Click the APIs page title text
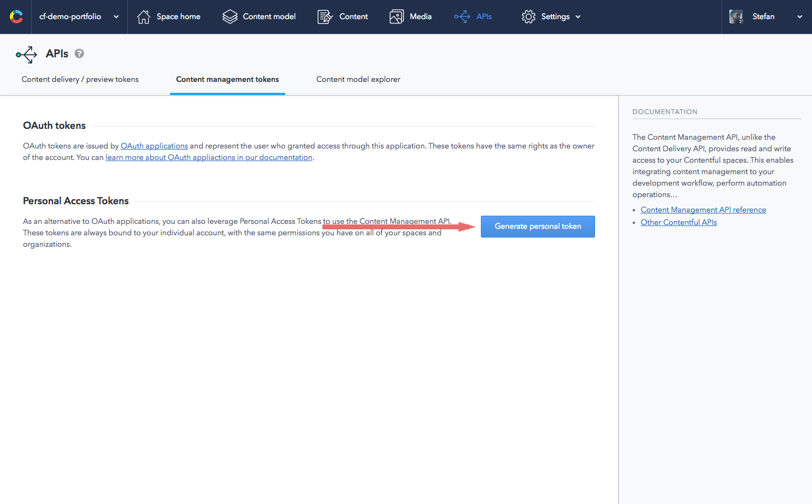 pos(57,54)
